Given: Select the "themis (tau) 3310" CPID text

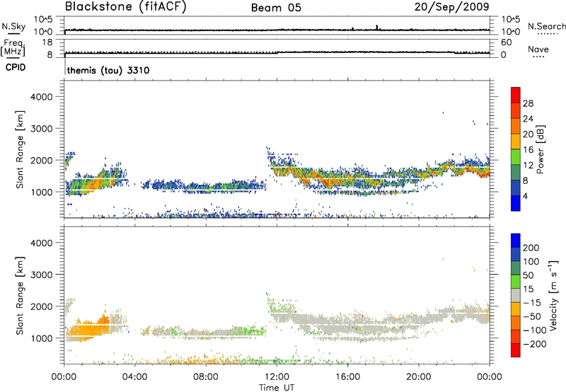Looking at the screenshot, I should point(108,70).
